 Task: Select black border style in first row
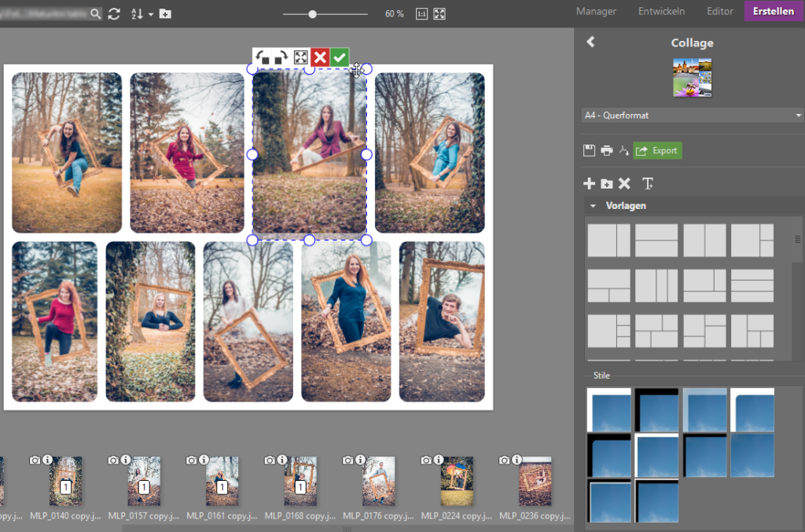coord(656,409)
